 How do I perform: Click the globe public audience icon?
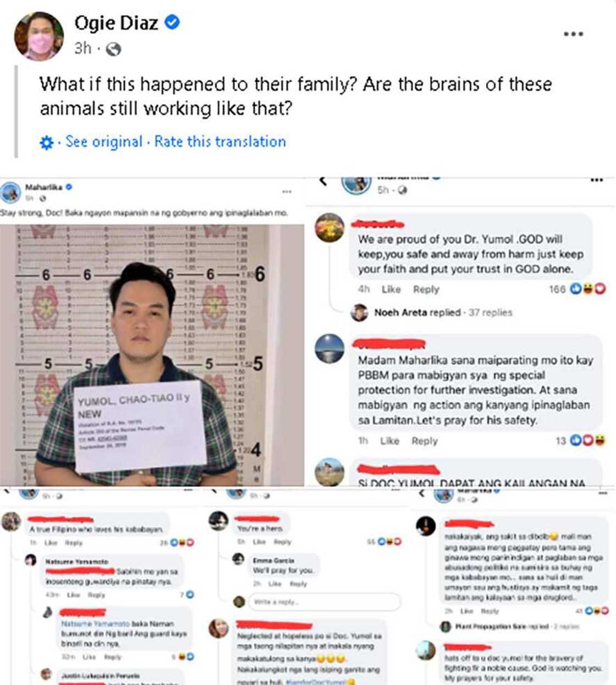click(x=113, y=49)
